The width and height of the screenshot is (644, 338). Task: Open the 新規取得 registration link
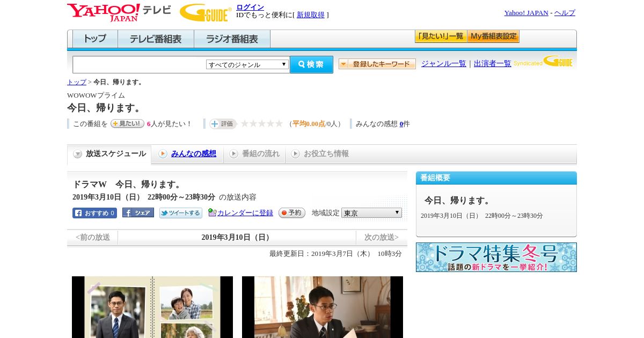click(x=311, y=15)
